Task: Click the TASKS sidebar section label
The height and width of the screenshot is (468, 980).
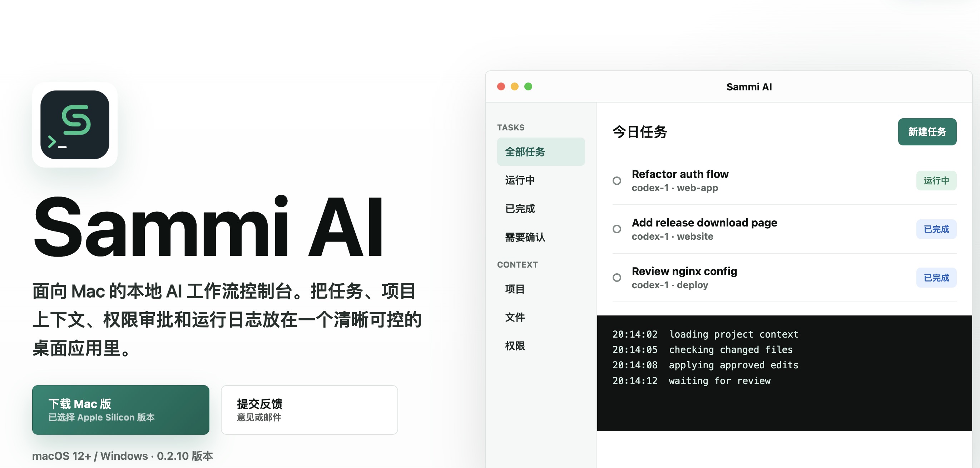Action: point(510,127)
